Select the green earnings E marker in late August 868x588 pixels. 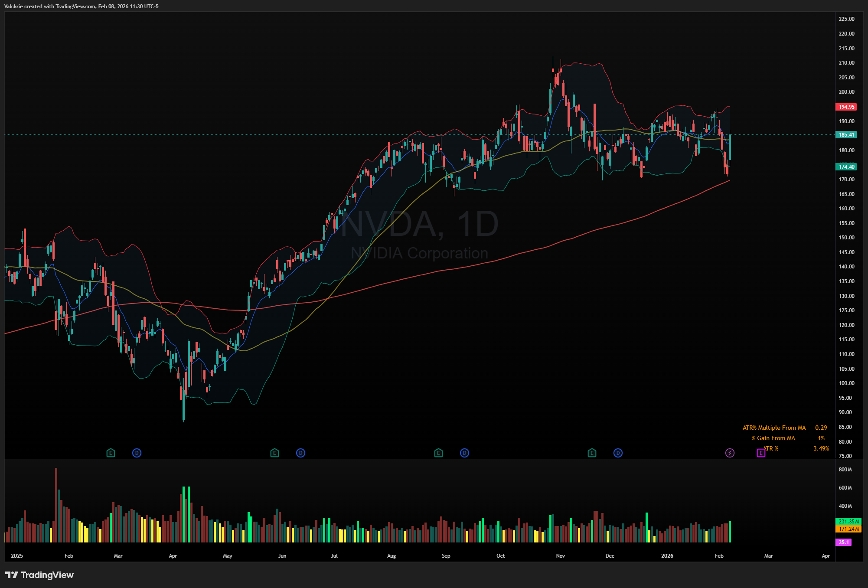(438, 453)
